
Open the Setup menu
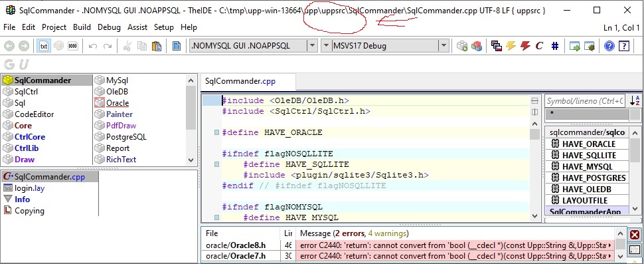pos(163,27)
